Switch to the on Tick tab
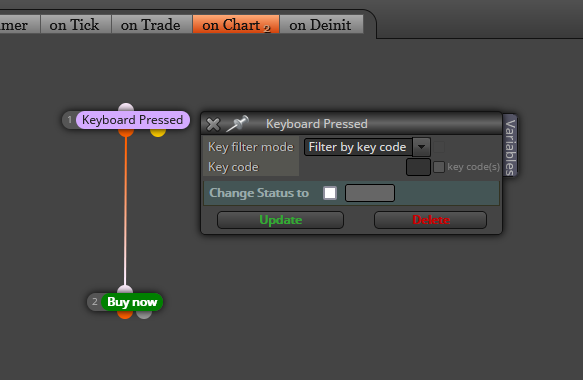 76,25
